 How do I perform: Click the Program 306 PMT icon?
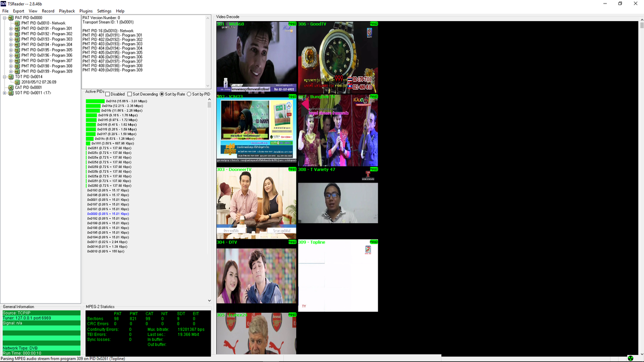click(18, 55)
